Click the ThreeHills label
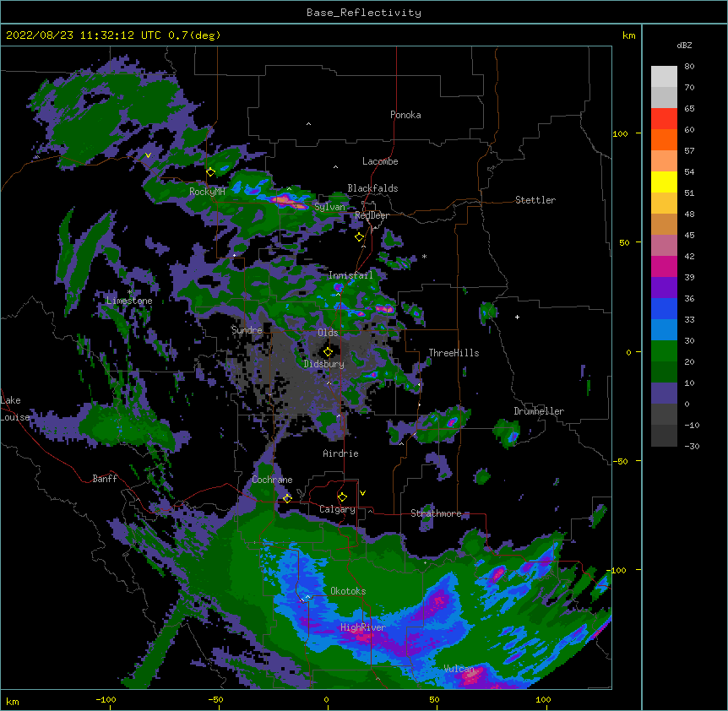 454,353
